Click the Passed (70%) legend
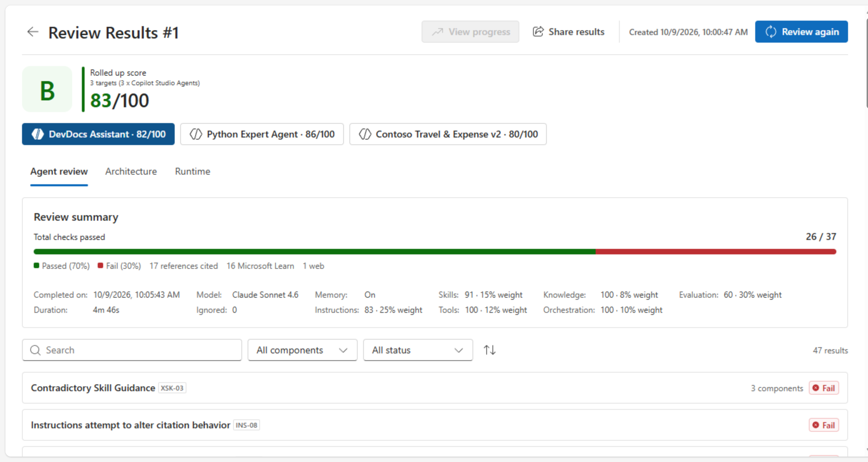Viewport: 868px width, 462px height. (x=62, y=266)
